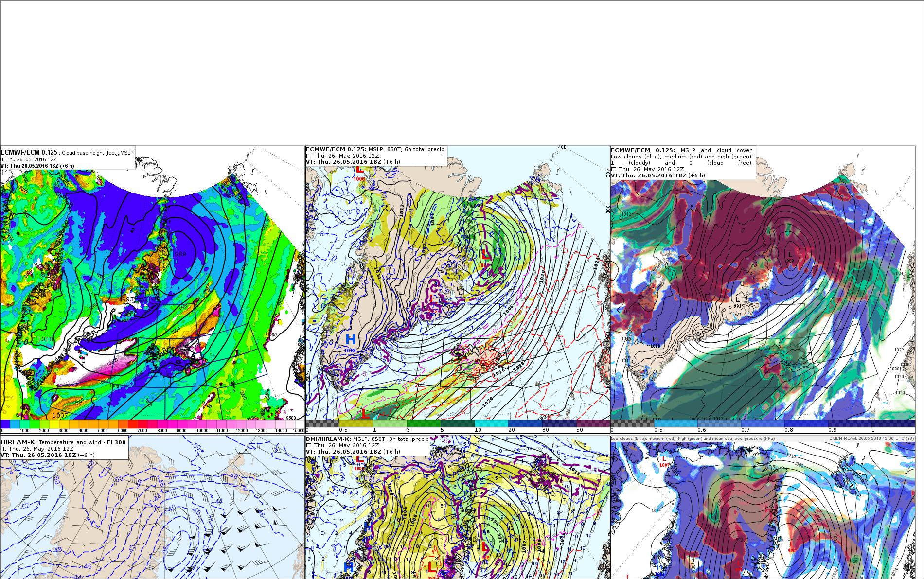The width and height of the screenshot is (924, 579).
Task: Click the 'HIRLAM-K: Temperature and wind - FL300' title
Action: [x=63, y=442]
